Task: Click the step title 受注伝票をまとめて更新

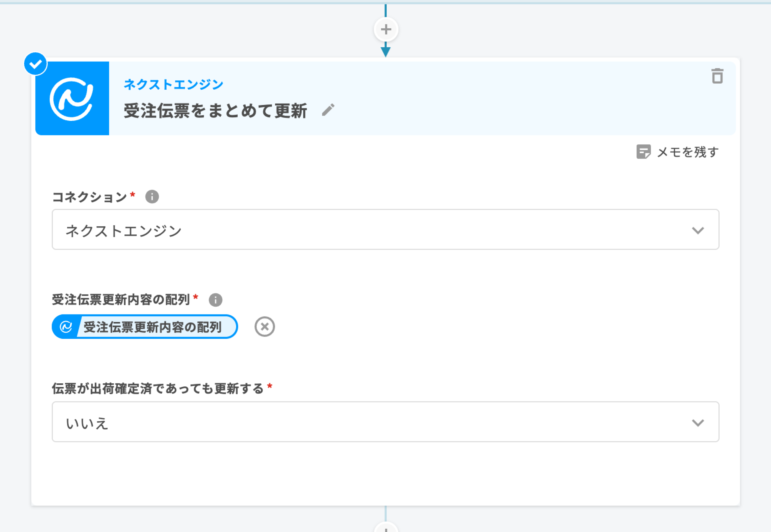Action: 215,111
